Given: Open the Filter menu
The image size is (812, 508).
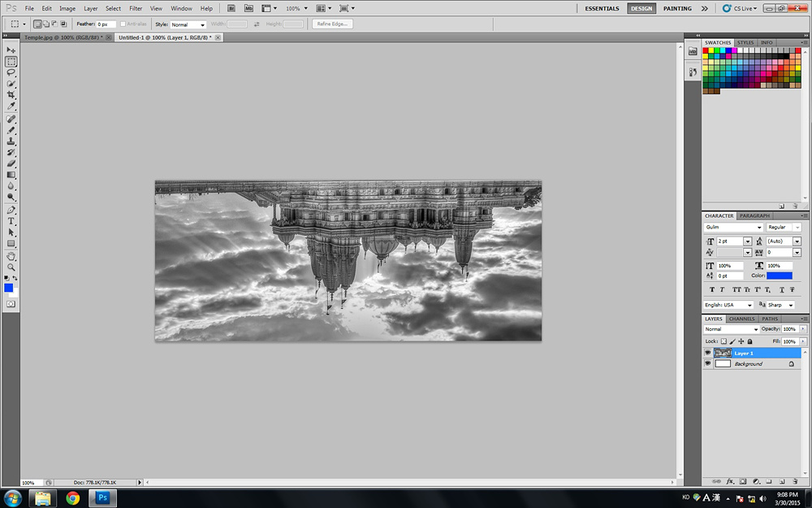Looking at the screenshot, I should point(136,8).
